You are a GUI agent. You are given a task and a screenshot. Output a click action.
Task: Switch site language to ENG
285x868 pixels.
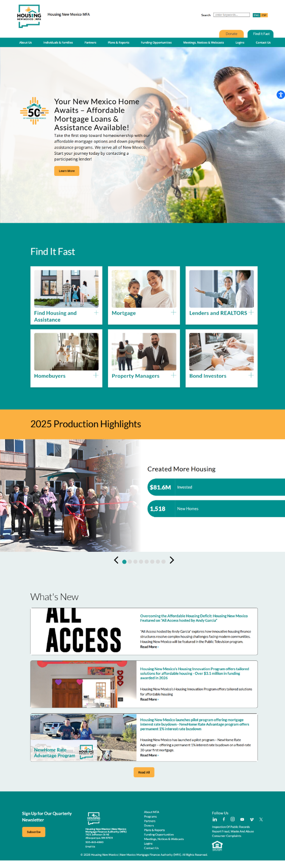click(x=256, y=15)
